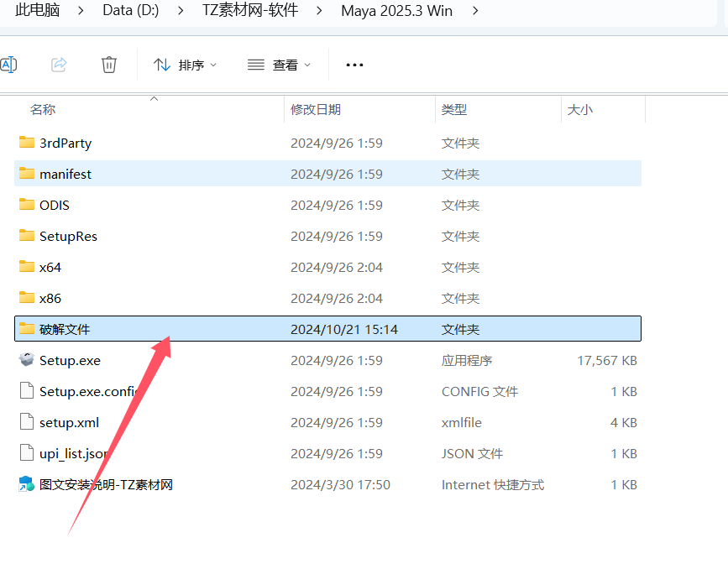
Task: Open the 查看 view dropdown
Action: point(279,65)
